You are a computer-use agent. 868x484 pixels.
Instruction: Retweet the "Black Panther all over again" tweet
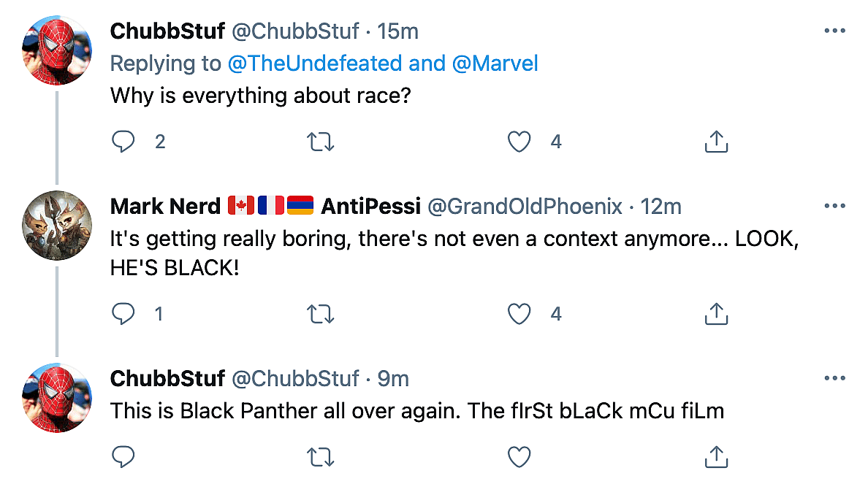pyautogui.click(x=321, y=456)
